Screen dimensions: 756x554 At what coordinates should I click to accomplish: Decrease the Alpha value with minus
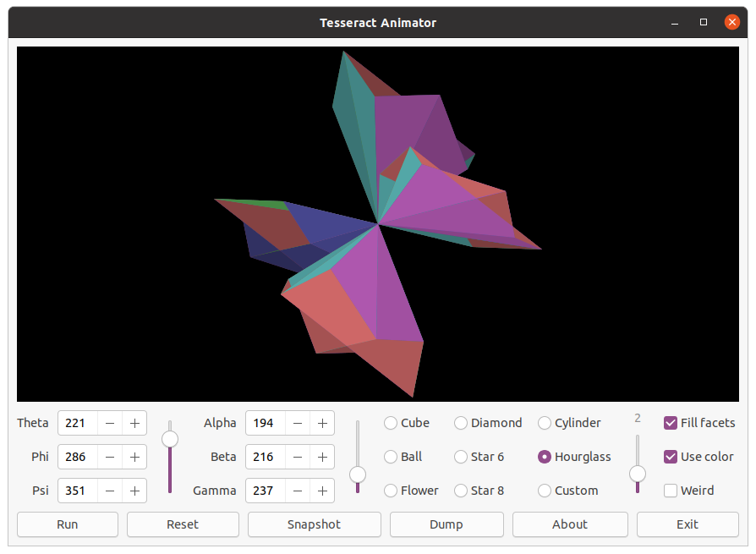coord(298,424)
